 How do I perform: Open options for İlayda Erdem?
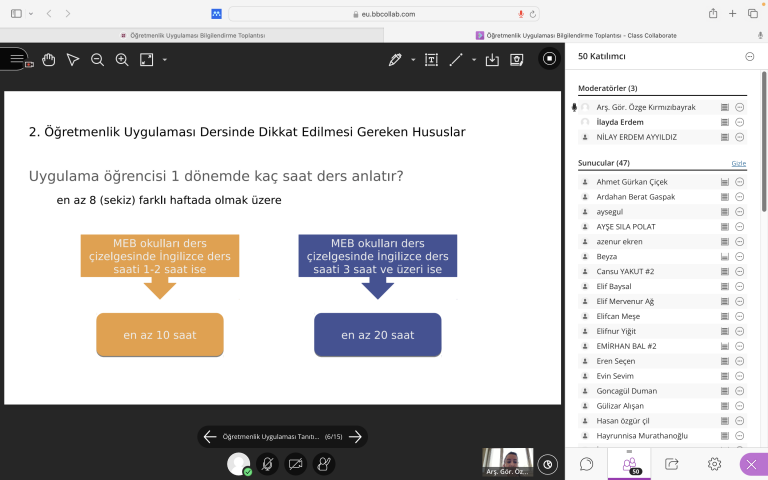[740, 122]
